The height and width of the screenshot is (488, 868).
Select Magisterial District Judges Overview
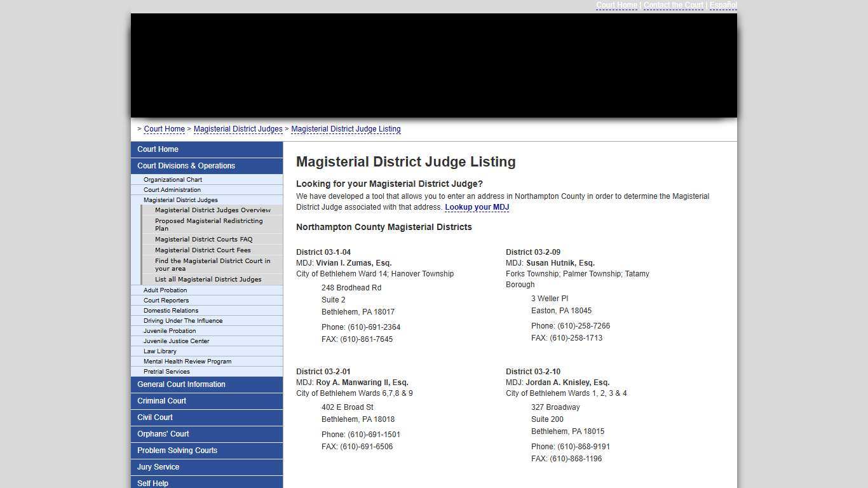(213, 210)
